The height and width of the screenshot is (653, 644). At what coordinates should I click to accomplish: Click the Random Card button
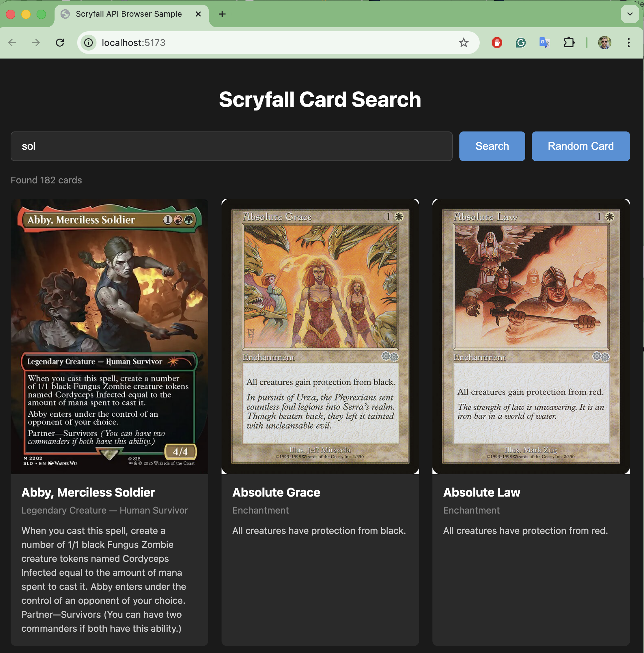(580, 146)
